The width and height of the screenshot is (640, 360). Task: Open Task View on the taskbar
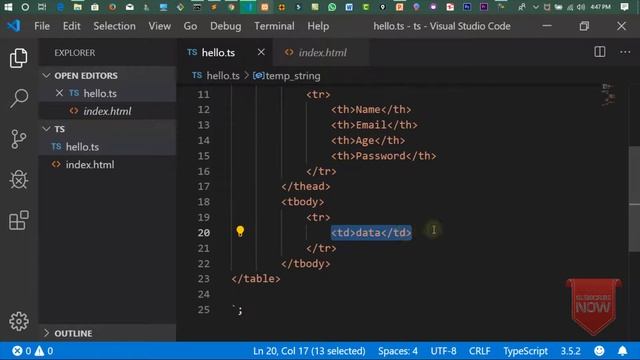point(42,7)
